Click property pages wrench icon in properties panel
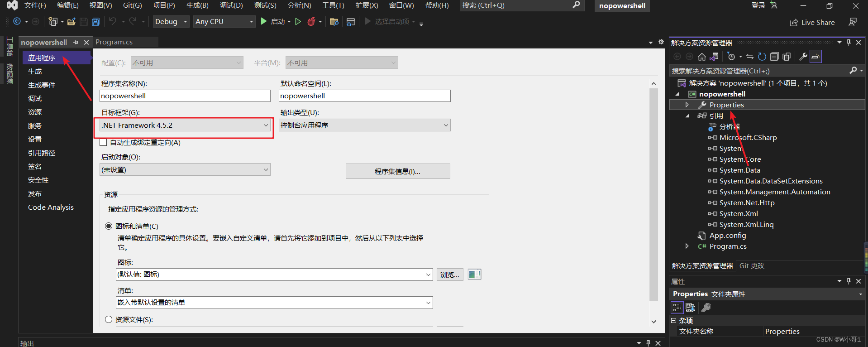This screenshot has width=868, height=347. point(706,308)
